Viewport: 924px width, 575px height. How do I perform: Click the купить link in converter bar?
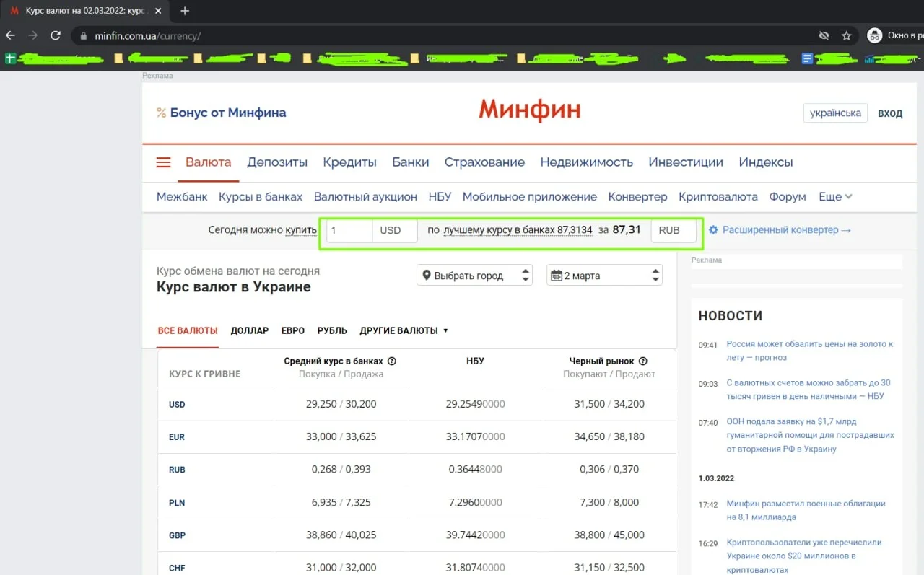pos(301,230)
